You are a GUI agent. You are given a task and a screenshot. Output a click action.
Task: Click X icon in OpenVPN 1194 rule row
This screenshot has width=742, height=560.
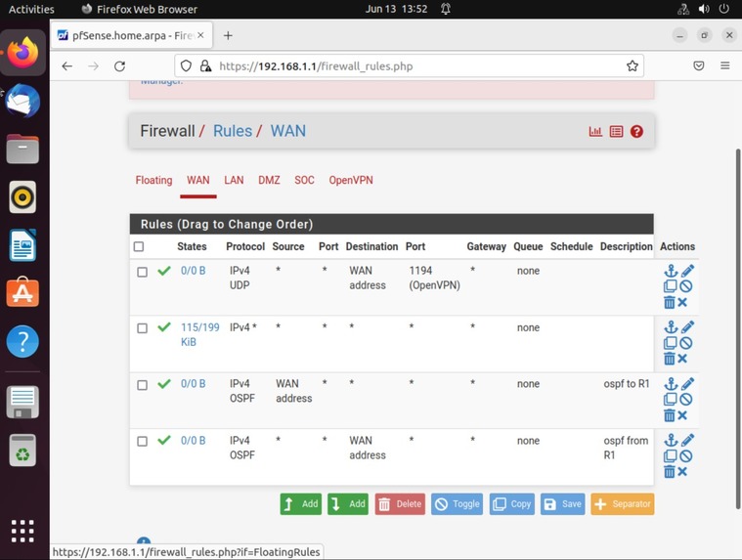coord(682,302)
